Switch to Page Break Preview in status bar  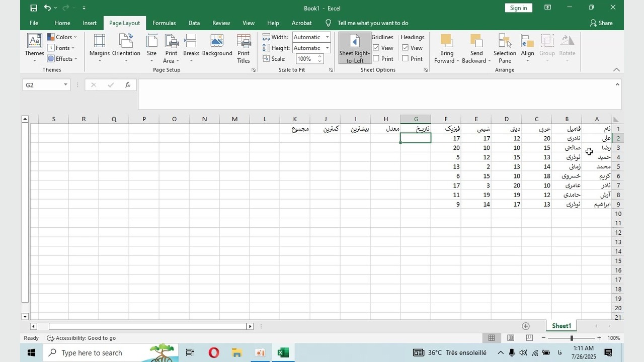pyautogui.click(x=529, y=338)
